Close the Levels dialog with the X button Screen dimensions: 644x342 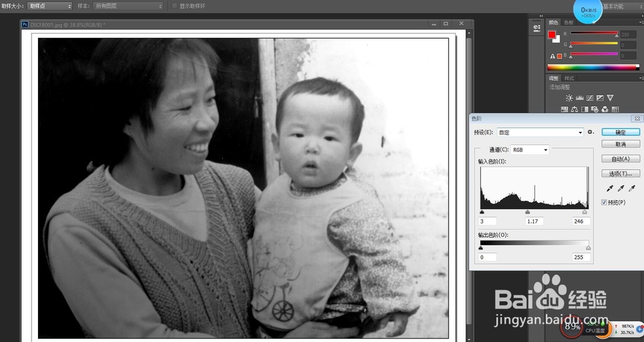coord(637,119)
